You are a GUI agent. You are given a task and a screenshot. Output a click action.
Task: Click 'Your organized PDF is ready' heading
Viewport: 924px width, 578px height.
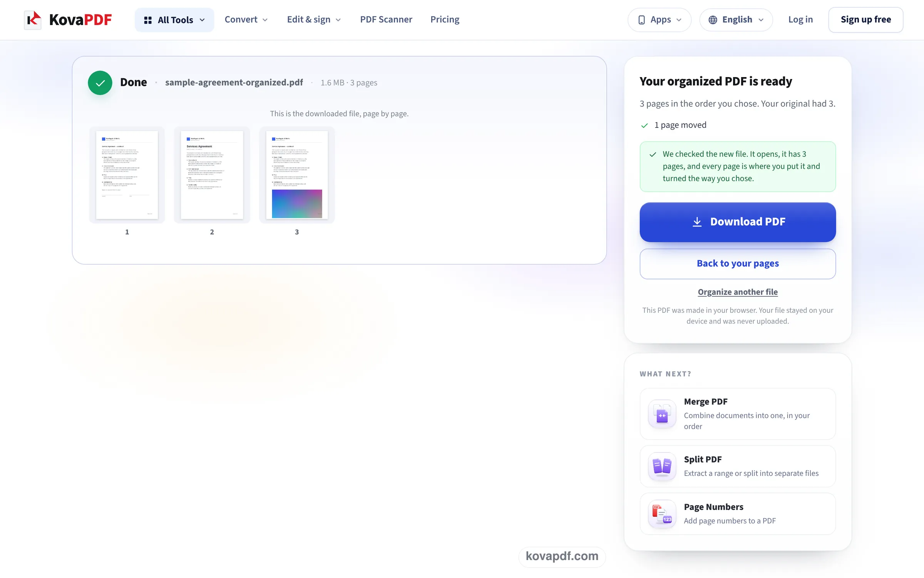point(716,81)
